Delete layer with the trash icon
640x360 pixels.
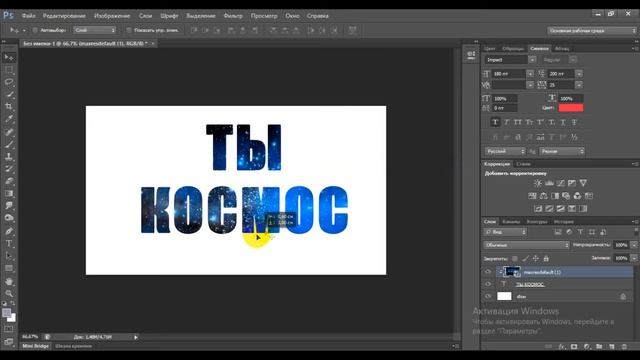click(x=624, y=347)
